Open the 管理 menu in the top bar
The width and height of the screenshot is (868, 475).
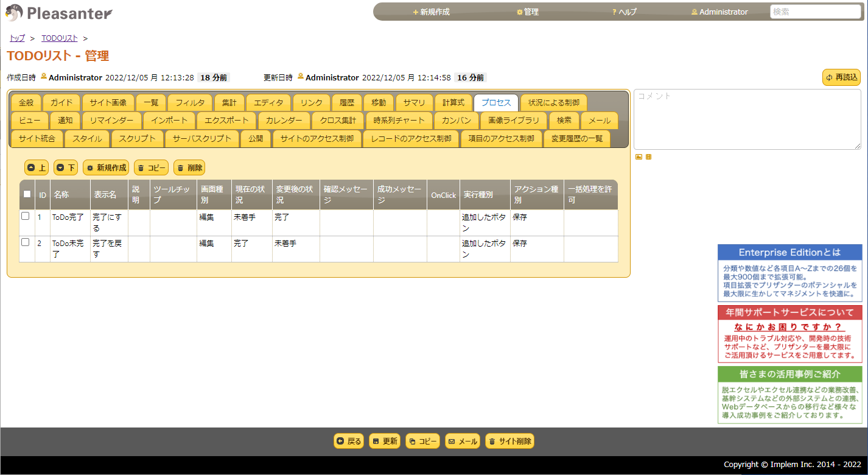[527, 11]
